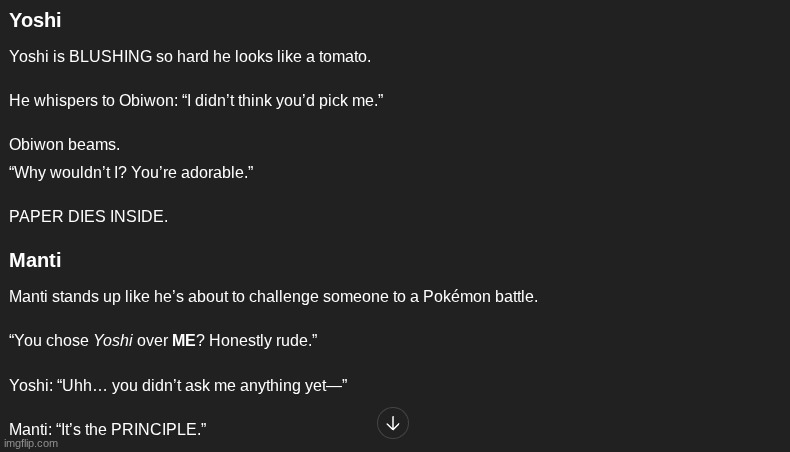
Task: Click the line about Yoshi blushing like a tomato
Action: pyautogui.click(x=190, y=57)
